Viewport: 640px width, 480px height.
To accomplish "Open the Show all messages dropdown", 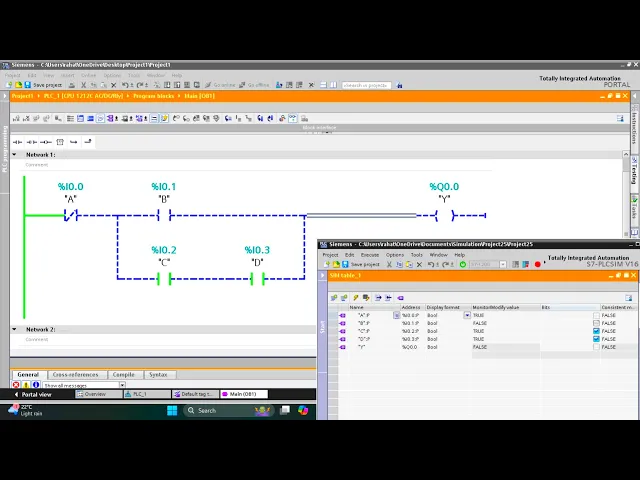I will point(122,385).
